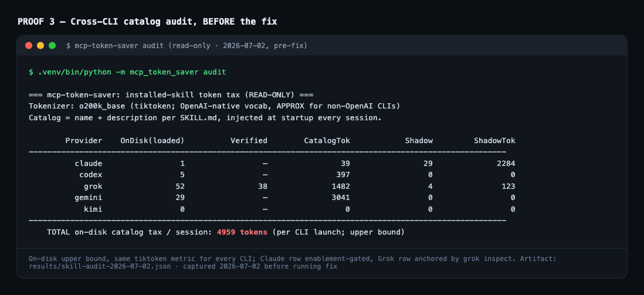Viewport: 644px width, 295px height.
Task: Click codex's CatalogTok value 397
Action: pos(343,175)
